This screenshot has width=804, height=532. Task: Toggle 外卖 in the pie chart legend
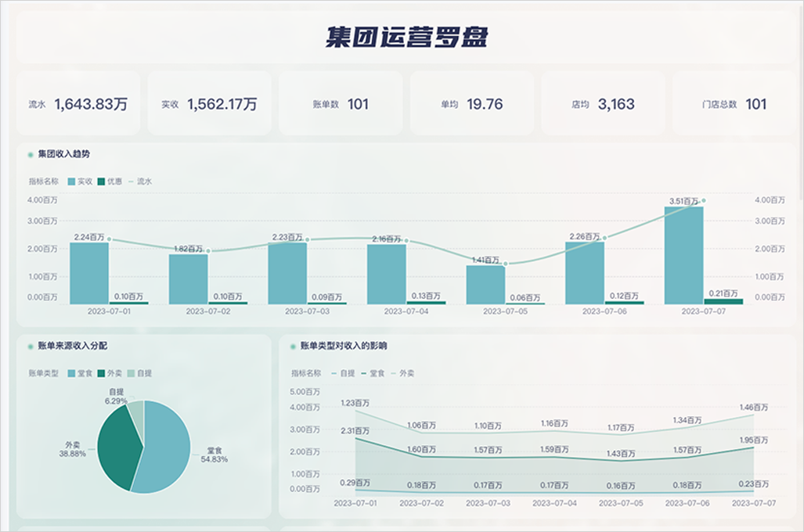click(110, 373)
